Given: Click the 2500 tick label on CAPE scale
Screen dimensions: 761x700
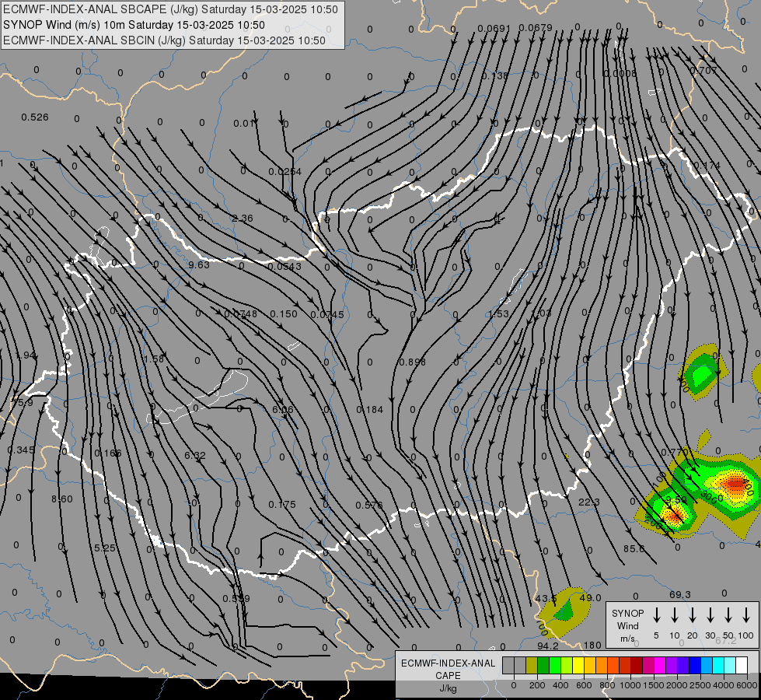Looking at the screenshot, I should (x=700, y=685).
